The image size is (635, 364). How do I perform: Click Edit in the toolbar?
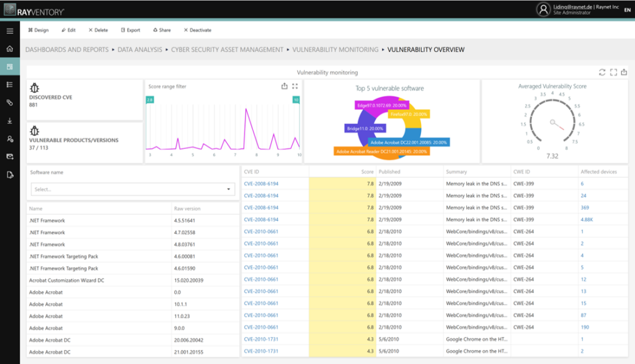pos(68,30)
